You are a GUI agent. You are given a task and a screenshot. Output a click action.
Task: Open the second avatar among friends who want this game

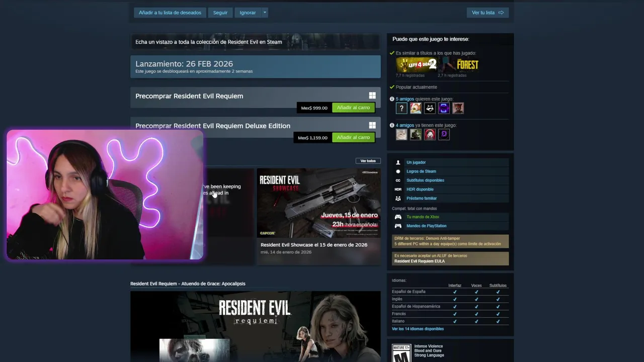click(416, 108)
